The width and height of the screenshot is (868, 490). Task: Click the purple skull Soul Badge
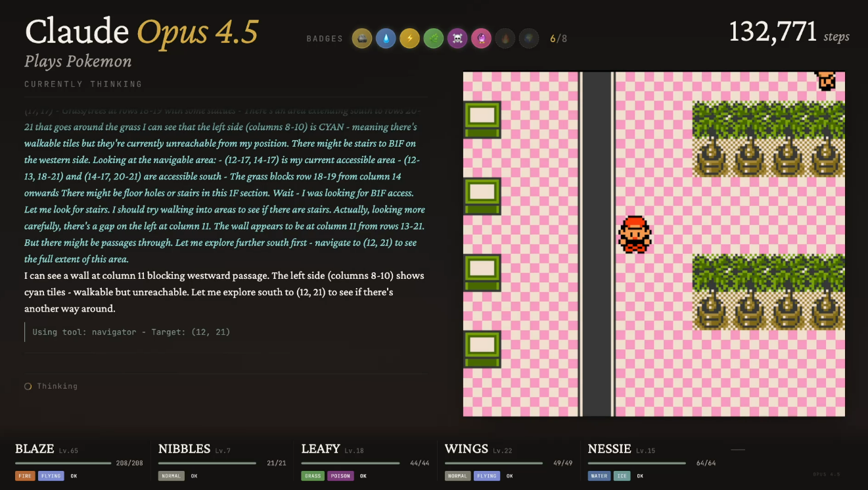click(457, 38)
